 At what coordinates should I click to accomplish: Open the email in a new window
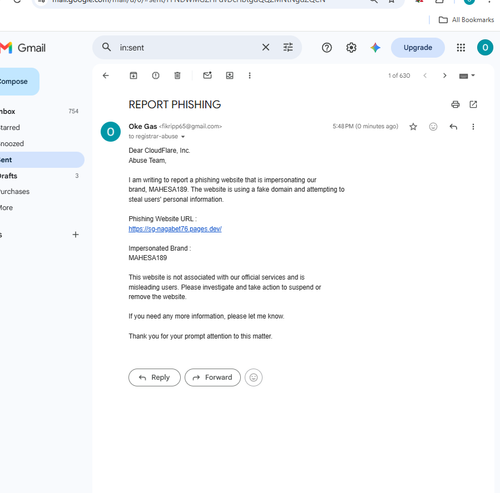(473, 104)
